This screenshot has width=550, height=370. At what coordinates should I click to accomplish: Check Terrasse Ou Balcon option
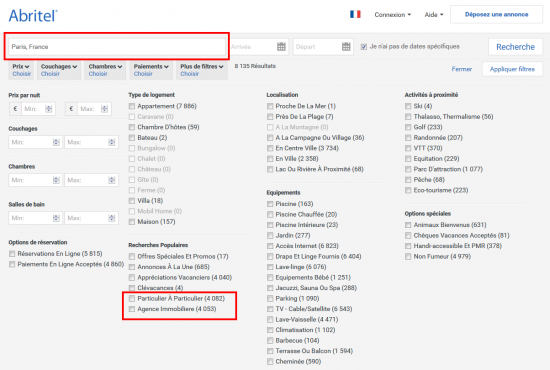click(270, 351)
